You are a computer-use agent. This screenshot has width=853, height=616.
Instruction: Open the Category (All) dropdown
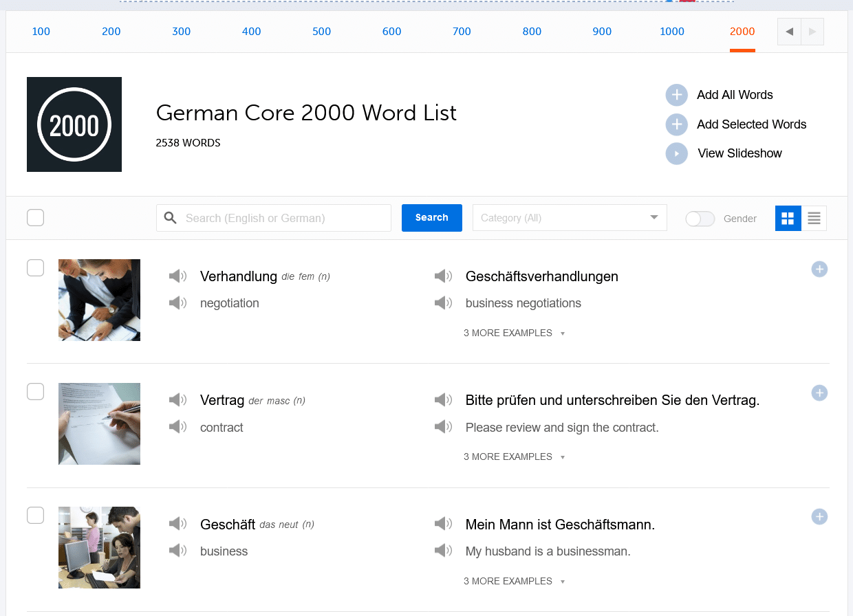[570, 217]
